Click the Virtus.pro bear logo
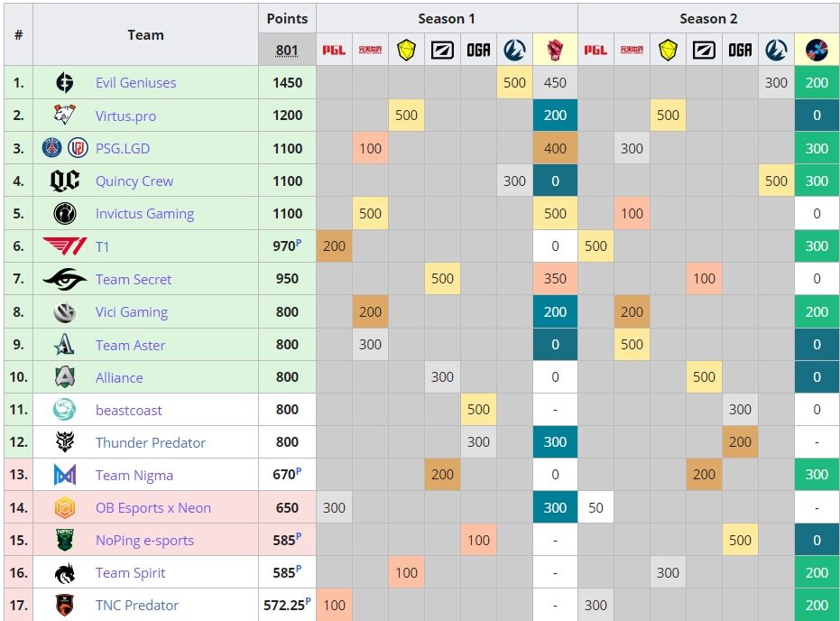This screenshot has height=621, width=840. coord(64,115)
